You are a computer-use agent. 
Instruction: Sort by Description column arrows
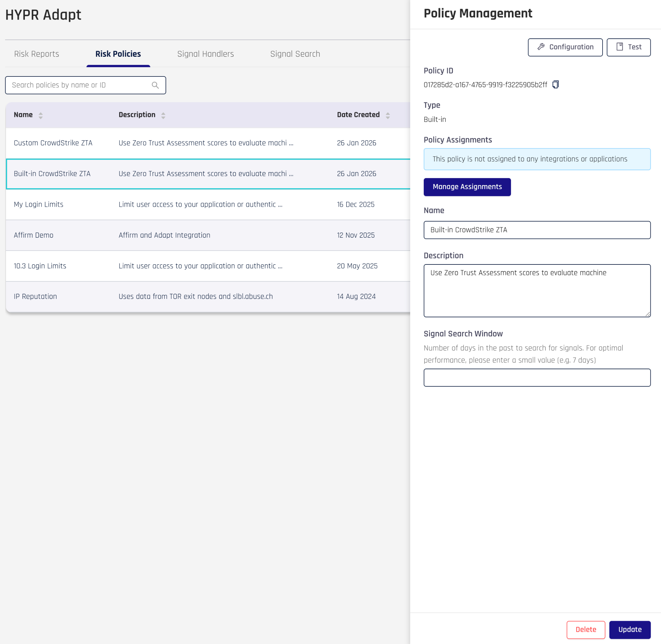[163, 115]
